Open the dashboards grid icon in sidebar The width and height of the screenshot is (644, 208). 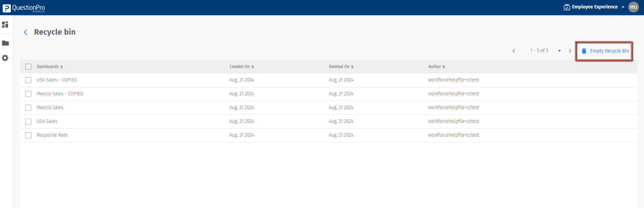5,25
